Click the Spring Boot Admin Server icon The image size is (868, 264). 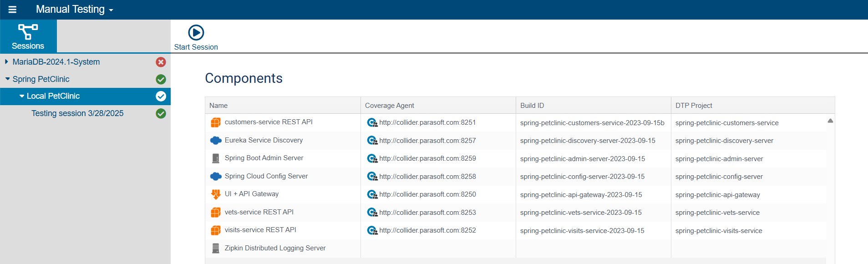click(216, 158)
